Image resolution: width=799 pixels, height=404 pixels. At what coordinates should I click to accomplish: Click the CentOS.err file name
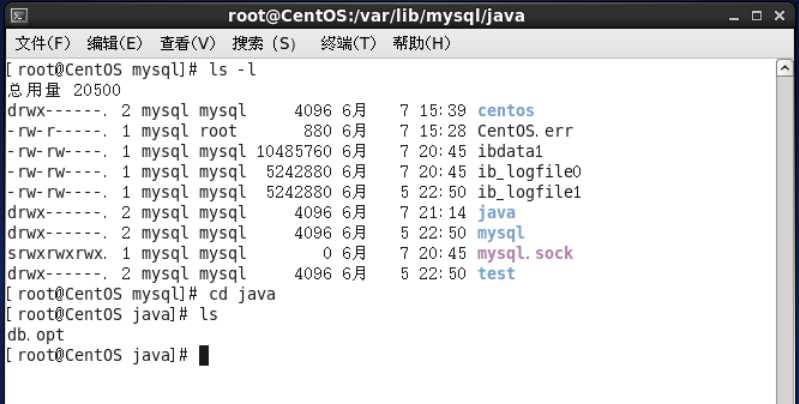point(525,131)
